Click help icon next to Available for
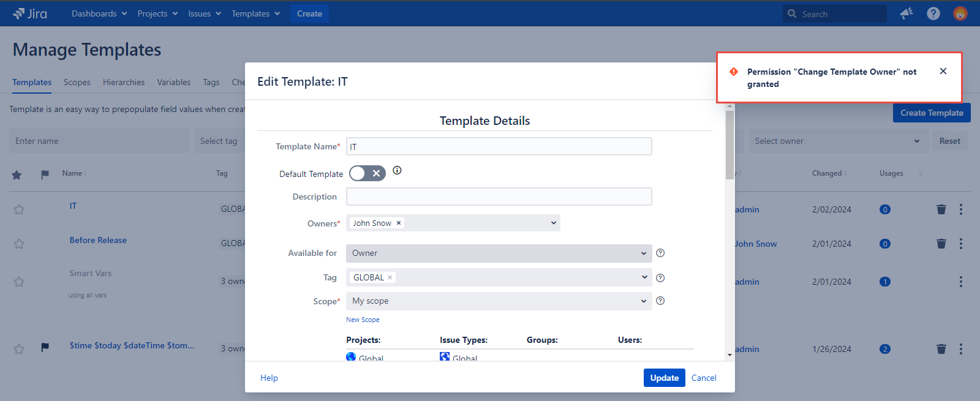The image size is (980, 401). 660,253
